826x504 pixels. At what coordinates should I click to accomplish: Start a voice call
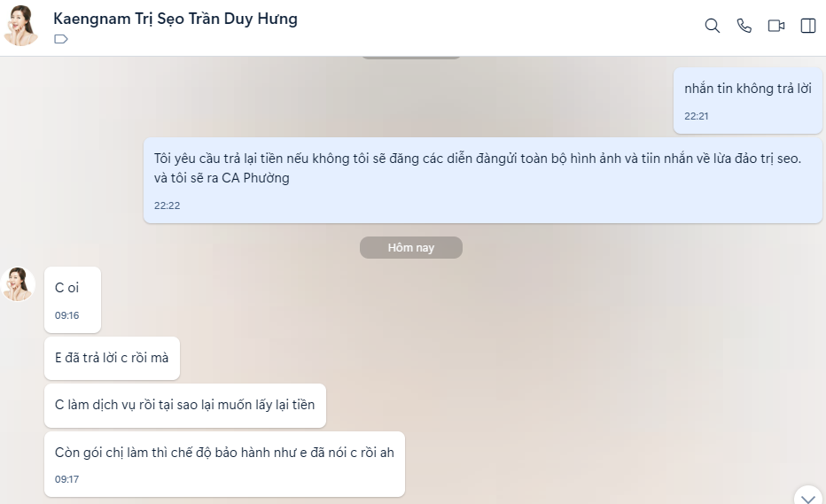[744, 26]
